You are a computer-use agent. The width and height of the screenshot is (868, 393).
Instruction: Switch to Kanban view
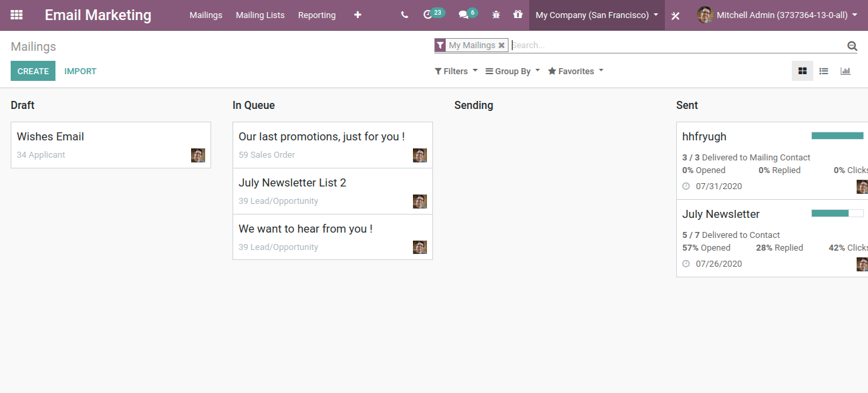803,71
